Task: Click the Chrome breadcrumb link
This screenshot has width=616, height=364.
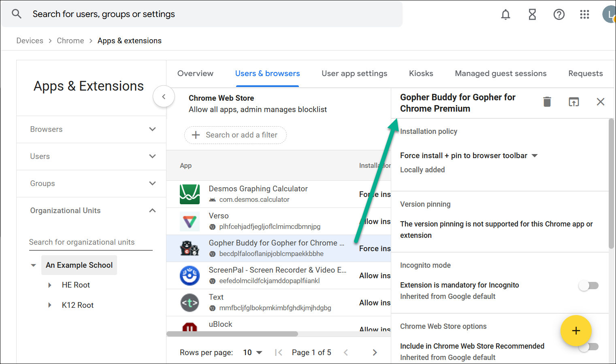Action: 70,41
